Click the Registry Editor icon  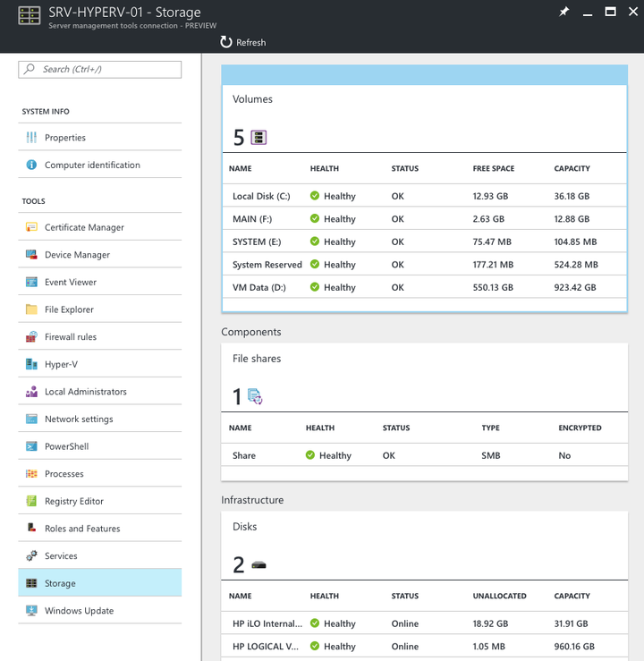click(x=31, y=501)
